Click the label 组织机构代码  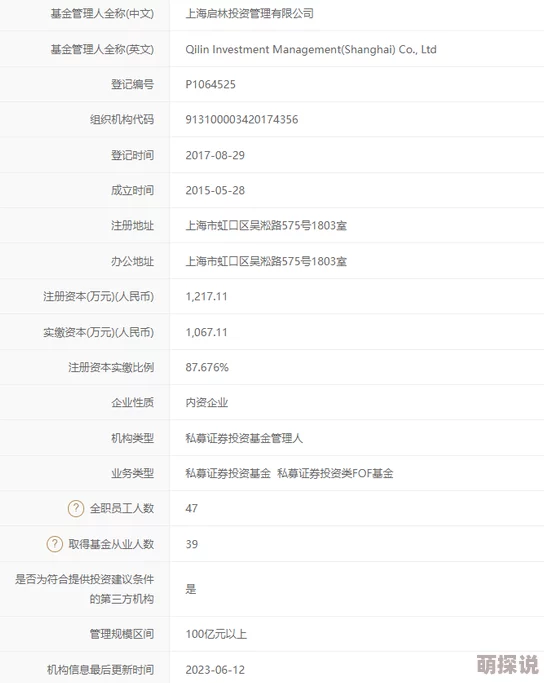122,120
